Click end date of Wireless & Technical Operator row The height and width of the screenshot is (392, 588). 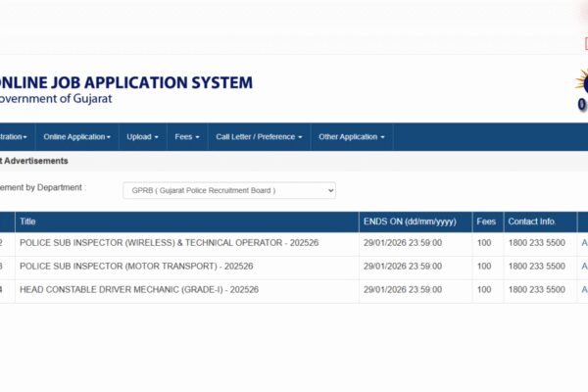pyautogui.click(x=403, y=243)
